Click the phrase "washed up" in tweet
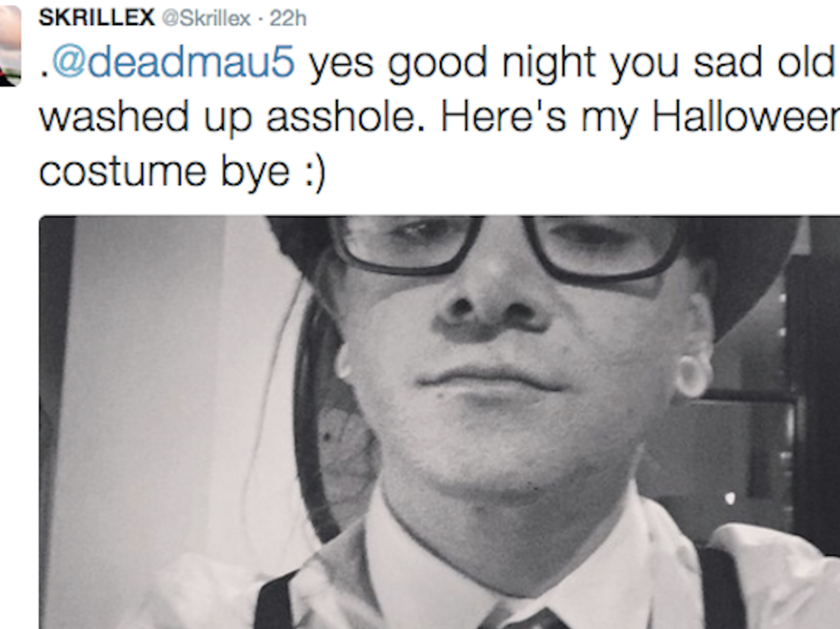The width and height of the screenshot is (840, 629). [x=145, y=118]
